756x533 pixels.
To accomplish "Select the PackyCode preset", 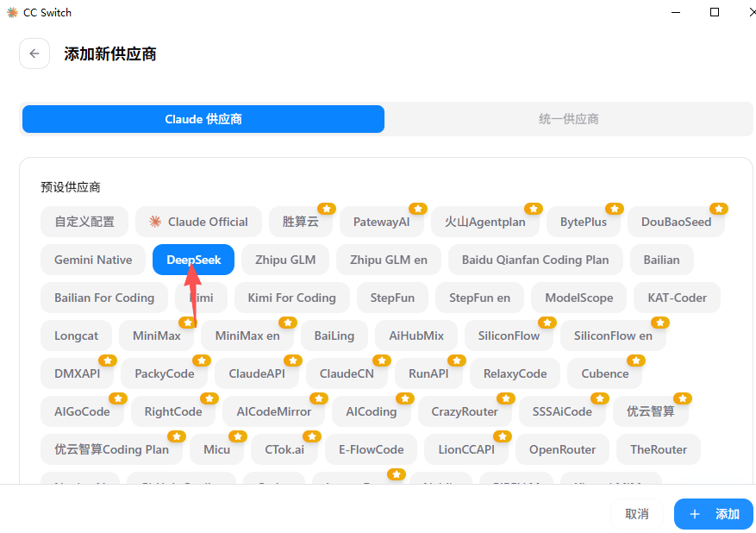I will [x=165, y=373].
